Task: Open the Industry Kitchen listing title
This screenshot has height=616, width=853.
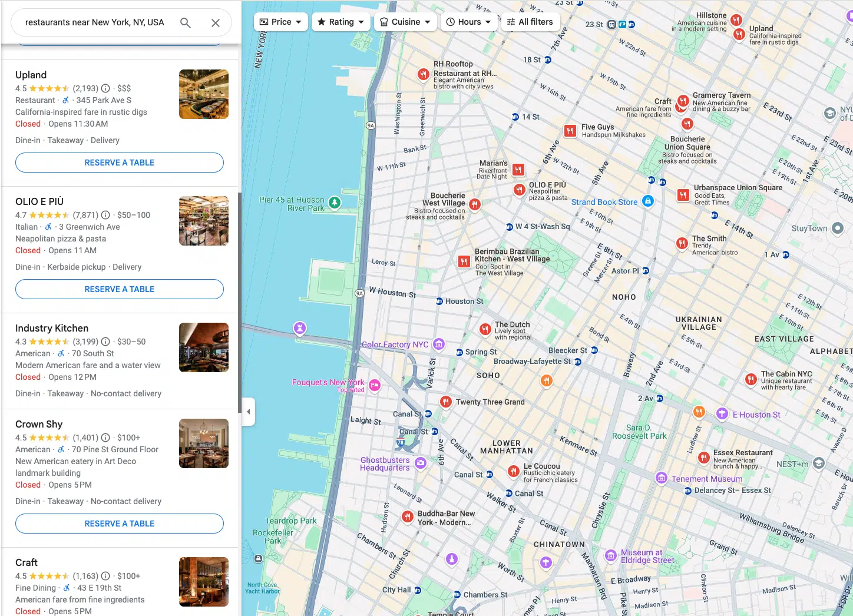Action: [52, 328]
